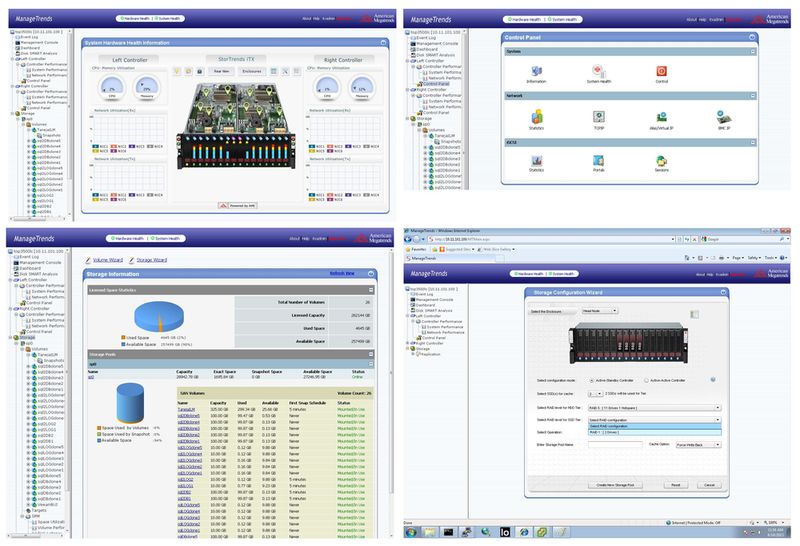The image size is (800, 546).
Task: Choose highlighted Select RAID configuration list option
Action: [654, 427]
